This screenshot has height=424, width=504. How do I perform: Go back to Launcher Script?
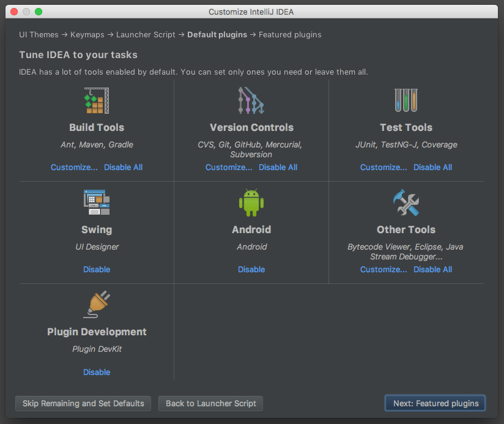(210, 403)
